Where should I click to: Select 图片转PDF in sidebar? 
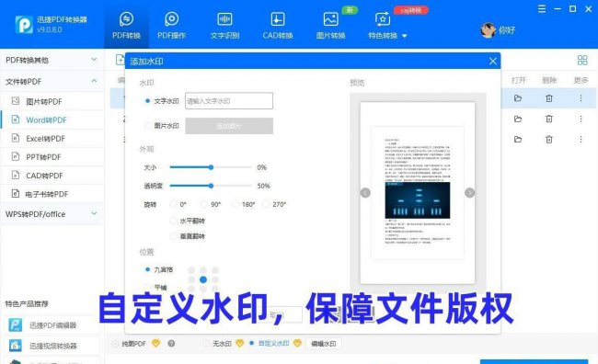(x=52, y=101)
